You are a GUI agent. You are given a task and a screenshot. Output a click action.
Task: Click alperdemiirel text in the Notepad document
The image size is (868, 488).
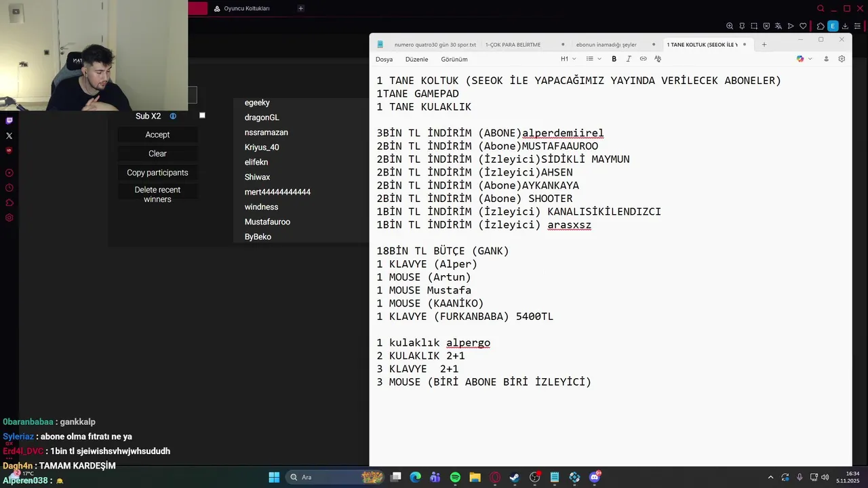[x=563, y=134]
